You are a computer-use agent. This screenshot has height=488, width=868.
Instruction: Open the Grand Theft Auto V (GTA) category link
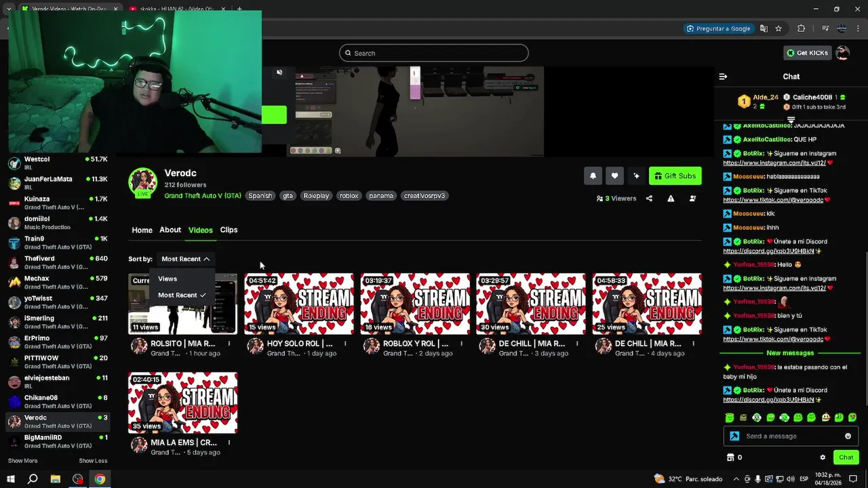click(x=203, y=196)
